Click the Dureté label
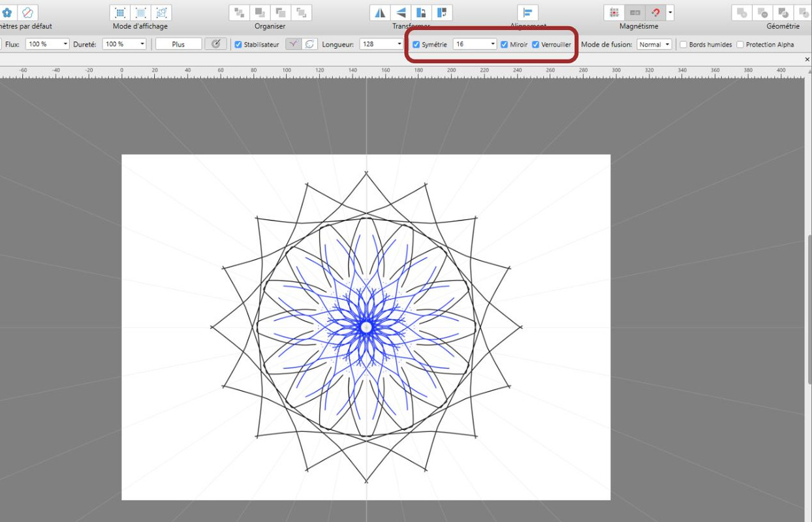The image size is (812, 522). 86,44
